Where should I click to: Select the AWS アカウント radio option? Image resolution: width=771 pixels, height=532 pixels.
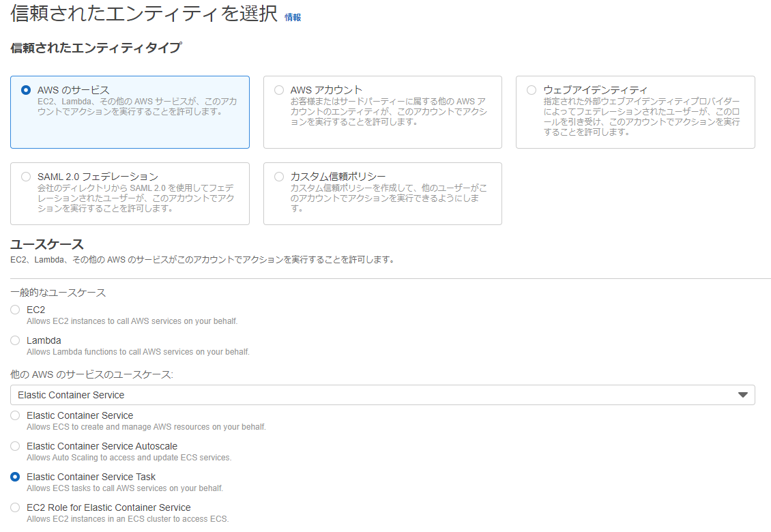[x=279, y=90]
